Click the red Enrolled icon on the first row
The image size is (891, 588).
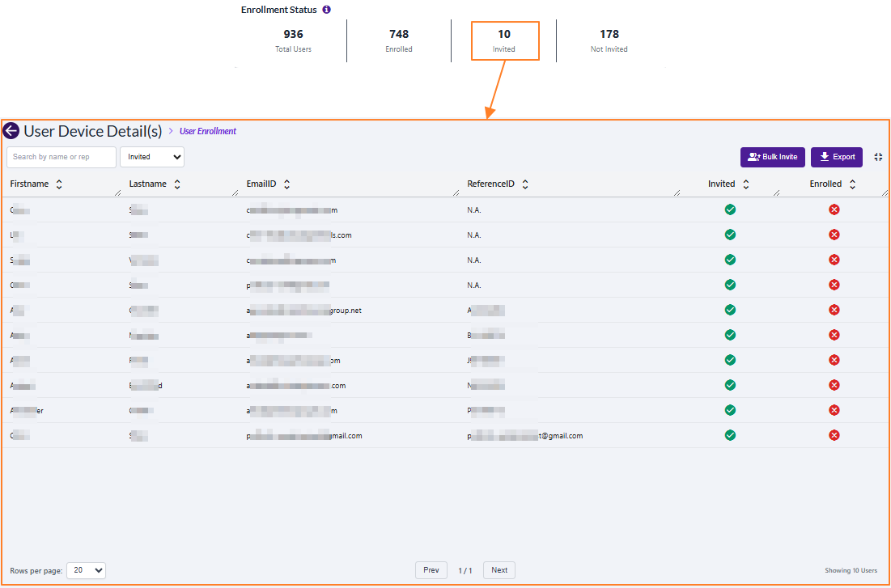click(x=834, y=209)
